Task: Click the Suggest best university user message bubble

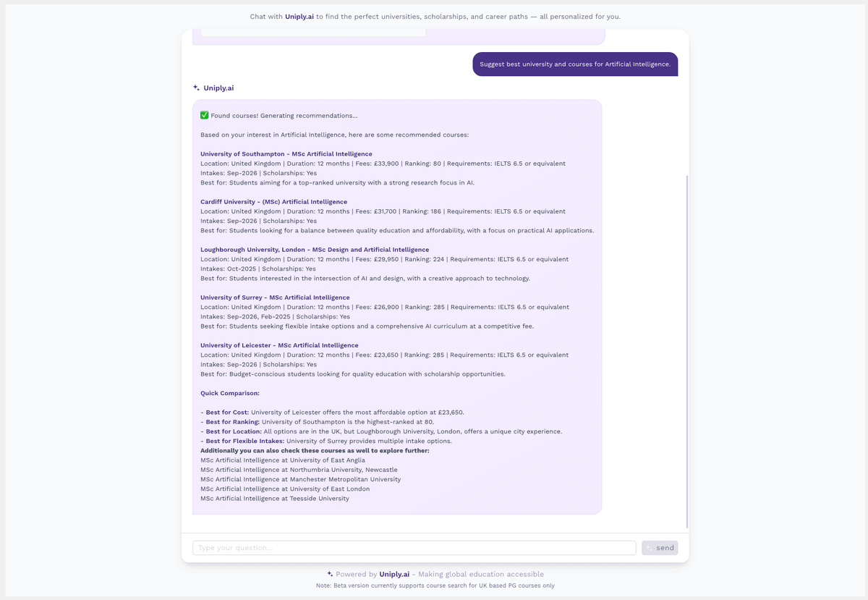Action: [575, 64]
